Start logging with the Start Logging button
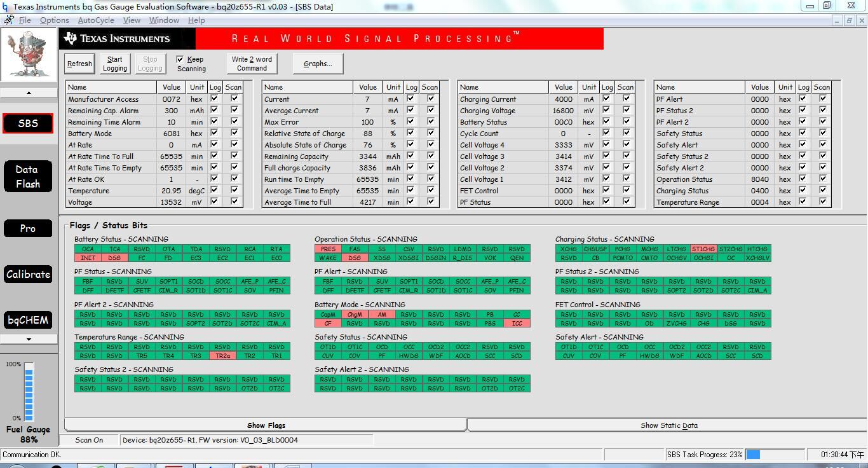This screenshot has width=868, height=468. click(x=115, y=64)
